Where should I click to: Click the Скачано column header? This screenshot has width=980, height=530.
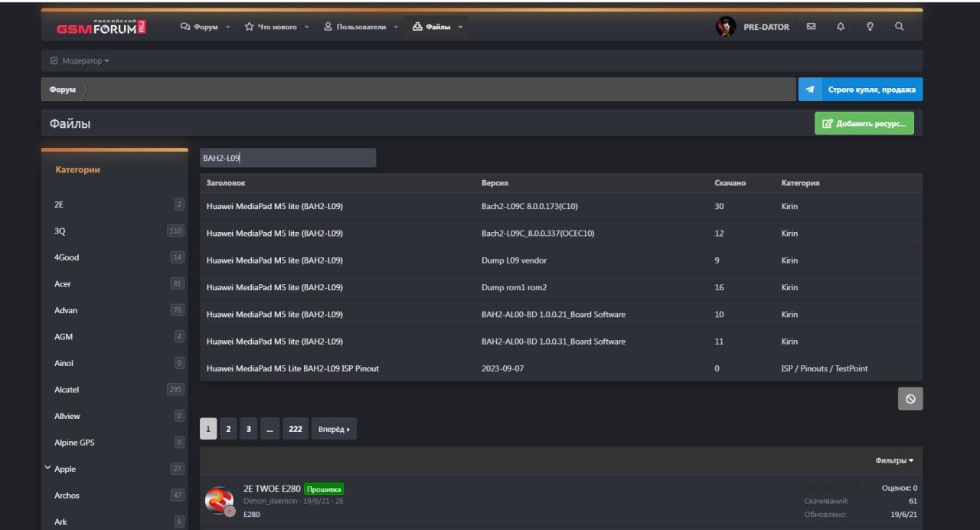(730, 183)
